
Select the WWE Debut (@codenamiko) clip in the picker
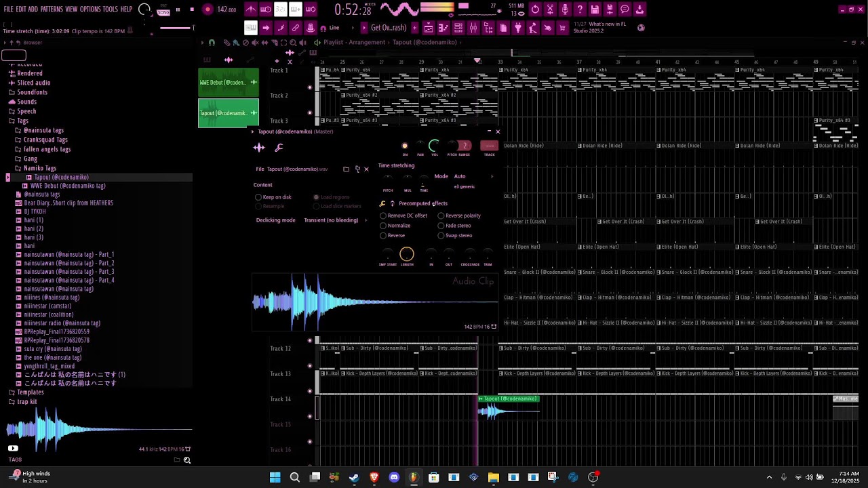229,83
